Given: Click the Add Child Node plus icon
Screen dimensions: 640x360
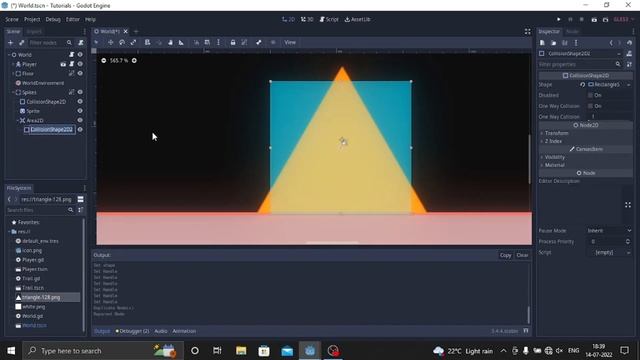Looking at the screenshot, I should coord(11,42).
